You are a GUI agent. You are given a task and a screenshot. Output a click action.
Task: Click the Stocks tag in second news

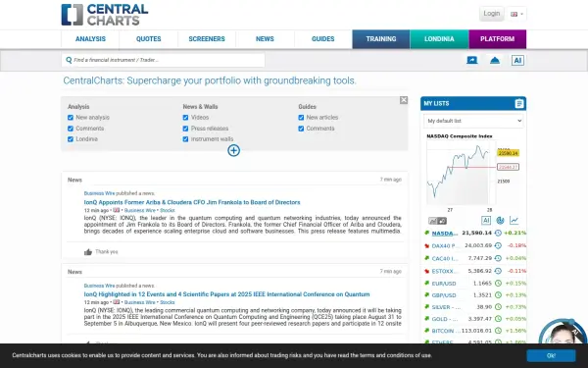click(x=168, y=302)
